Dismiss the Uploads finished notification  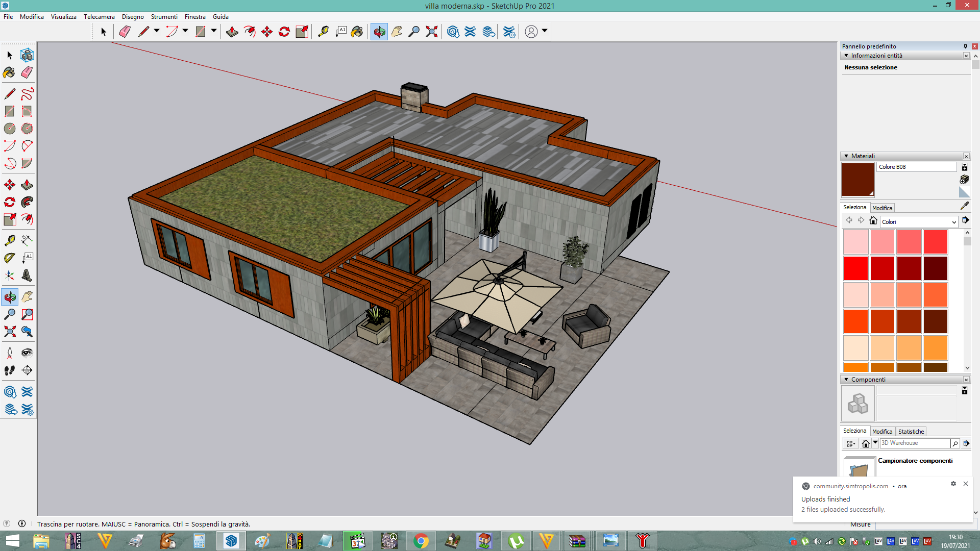tap(966, 484)
